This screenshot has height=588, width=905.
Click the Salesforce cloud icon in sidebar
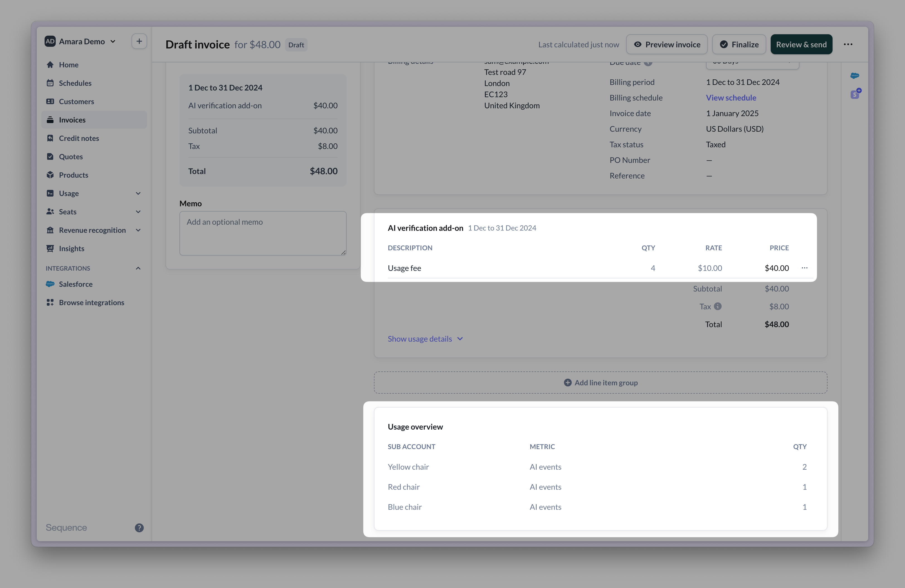click(x=50, y=284)
